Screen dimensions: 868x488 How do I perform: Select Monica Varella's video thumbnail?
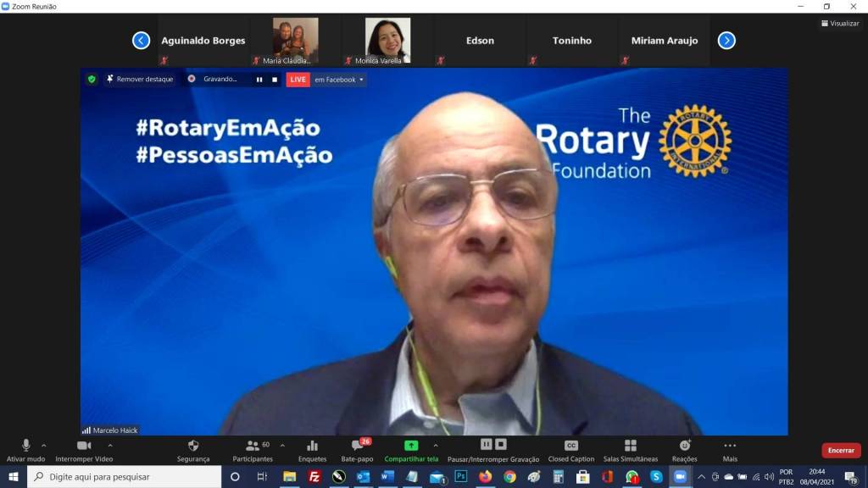[387, 41]
